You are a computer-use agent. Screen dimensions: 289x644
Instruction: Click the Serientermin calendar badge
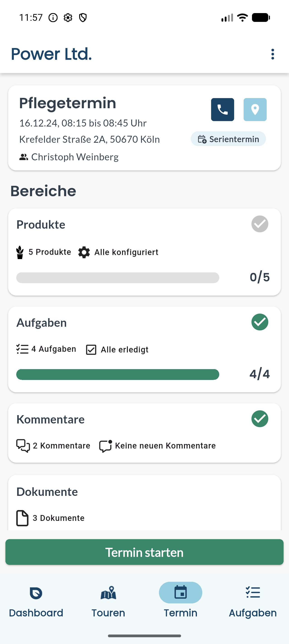(228, 139)
